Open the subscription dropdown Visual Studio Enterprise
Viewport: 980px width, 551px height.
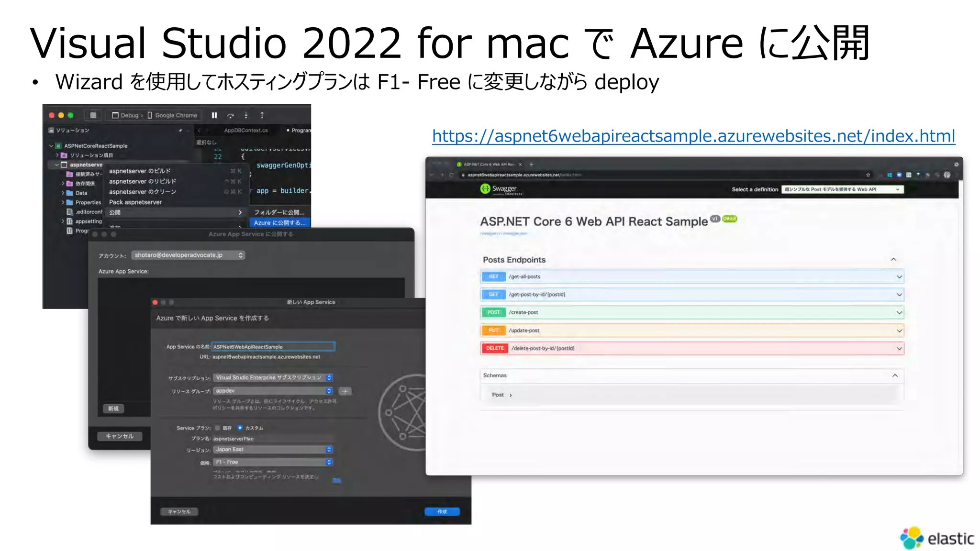[x=273, y=378]
